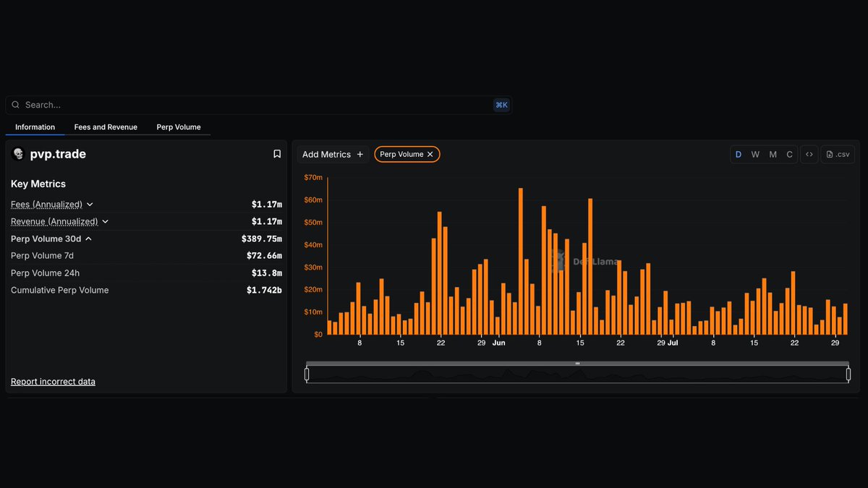Click the $72.66m value

[x=264, y=255]
